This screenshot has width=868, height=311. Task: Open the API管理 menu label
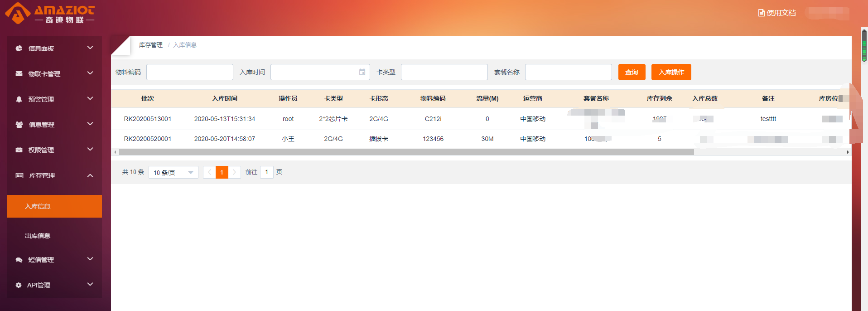click(x=39, y=285)
